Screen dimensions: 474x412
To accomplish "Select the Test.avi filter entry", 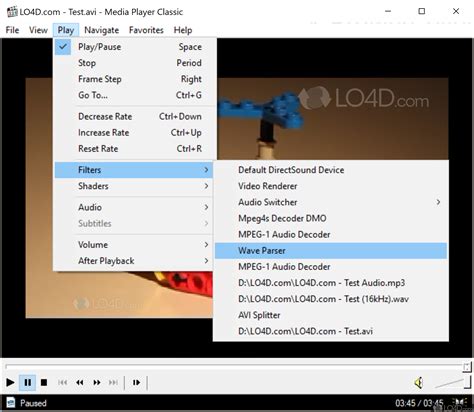I will click(331, 331).
